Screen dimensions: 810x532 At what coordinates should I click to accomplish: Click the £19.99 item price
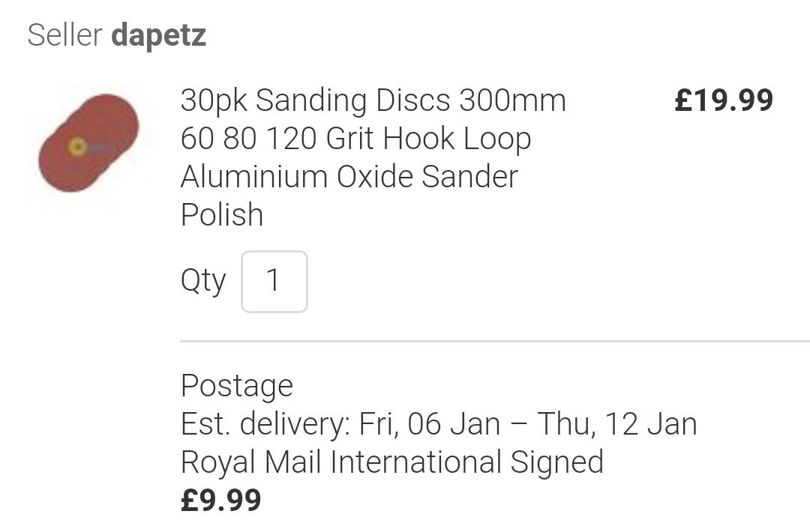click(724, 100)
